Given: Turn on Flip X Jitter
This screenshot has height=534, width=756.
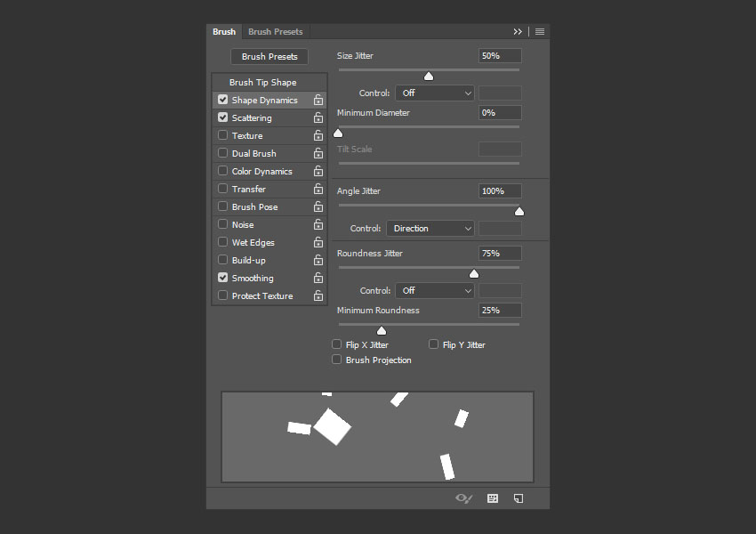Looking at the screenshot, I should [x=337, y=344].
